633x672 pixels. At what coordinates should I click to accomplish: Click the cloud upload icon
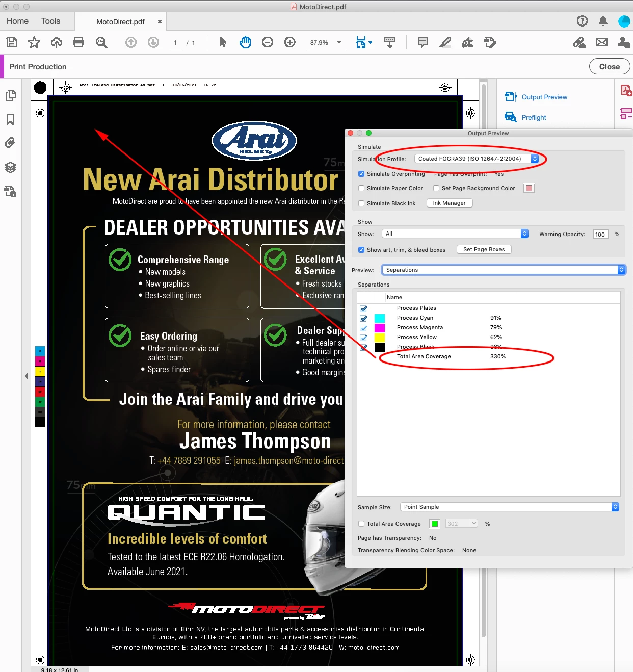click(57, 42)
